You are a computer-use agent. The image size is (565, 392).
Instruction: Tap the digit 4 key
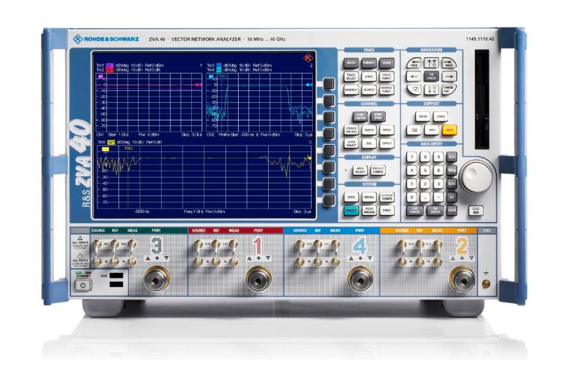[412, 170]
